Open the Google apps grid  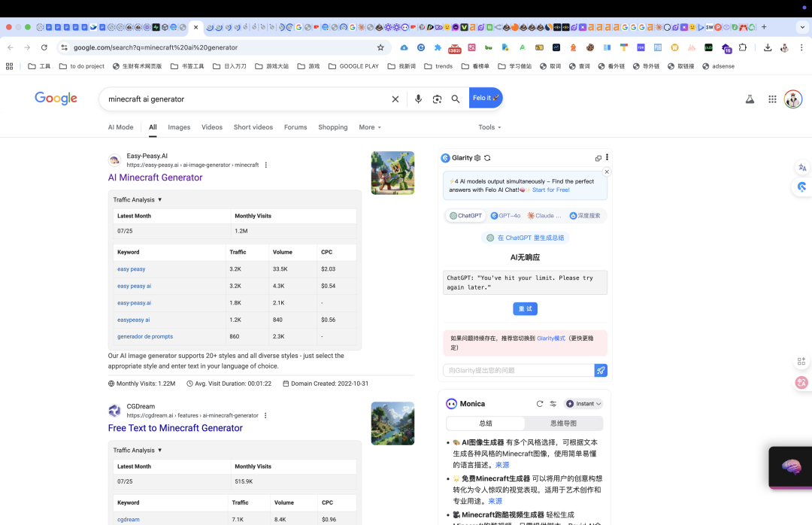pos(772,99)
